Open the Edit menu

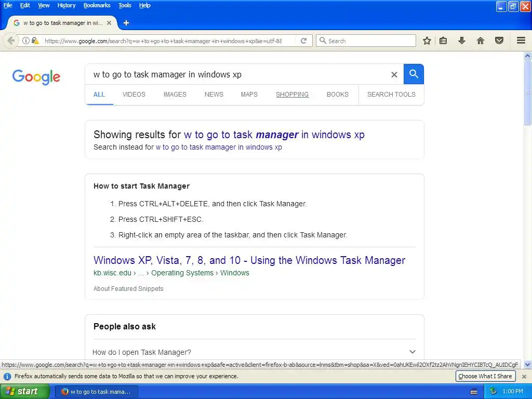[x=25, y=5]
